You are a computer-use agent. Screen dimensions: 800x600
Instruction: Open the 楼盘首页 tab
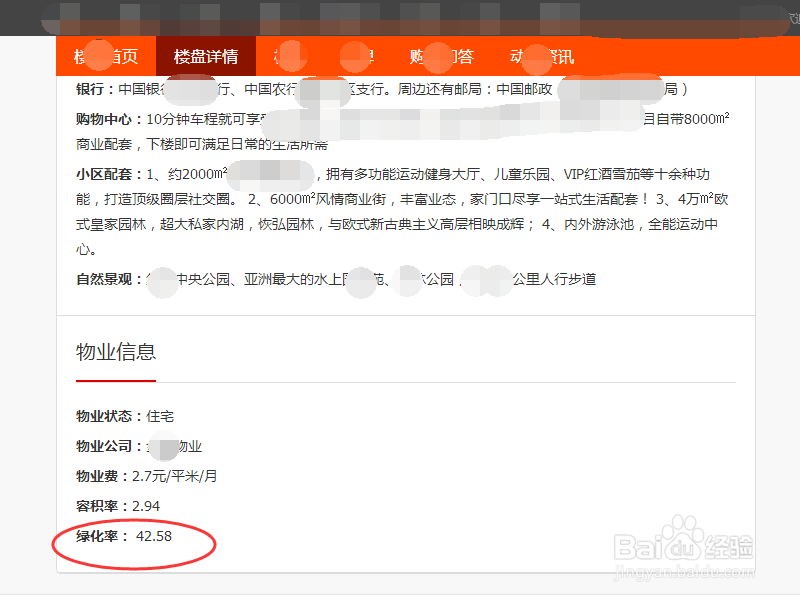tap(107, 57)
